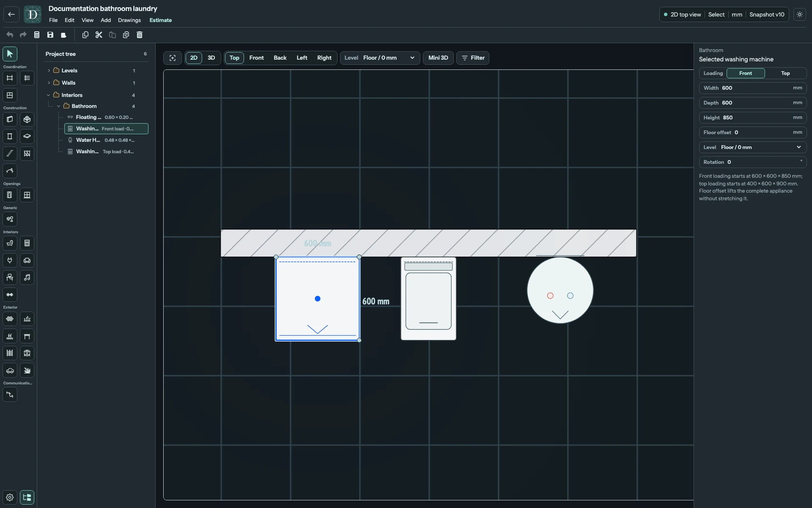
Task: Open the Estimate menu
Action: (x=161, y=20)
